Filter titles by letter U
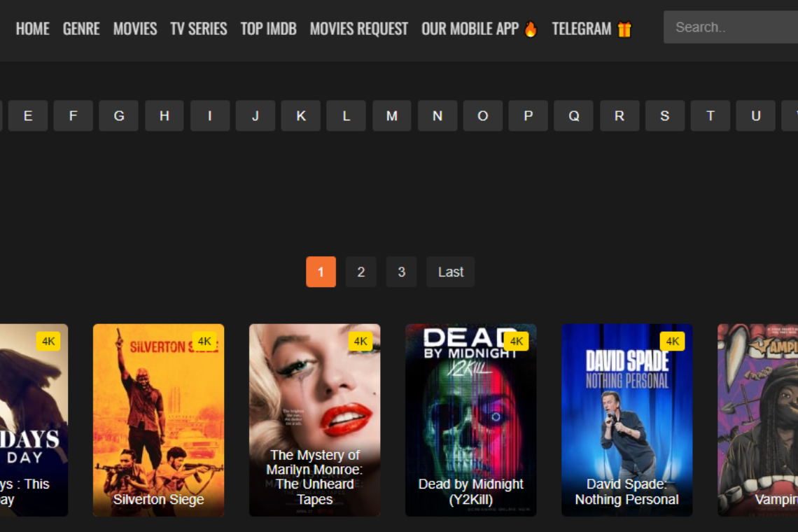The image size is (798, 532). 756,116
